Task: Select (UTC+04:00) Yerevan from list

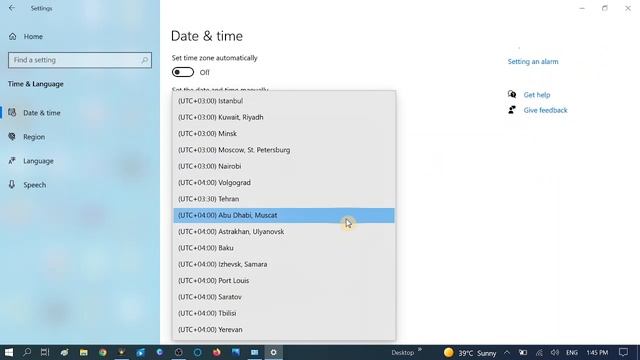Action: pyautogui.click(x=284, y=329)
